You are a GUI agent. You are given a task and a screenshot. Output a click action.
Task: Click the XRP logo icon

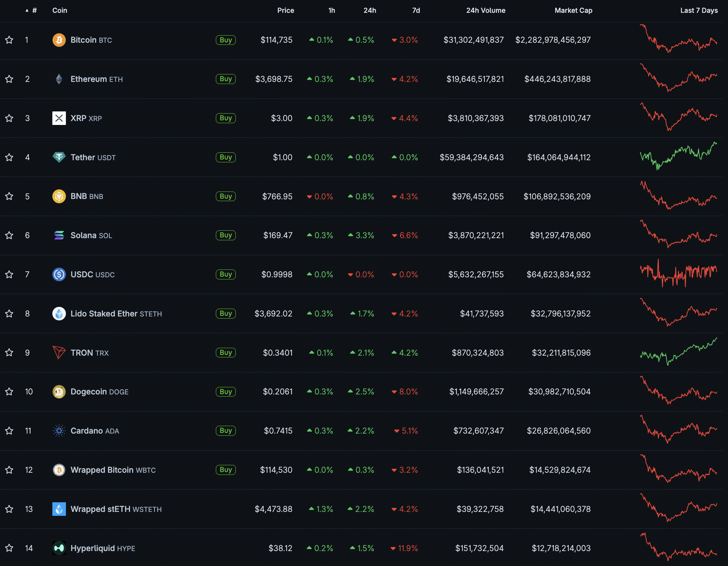click(59, 118)
